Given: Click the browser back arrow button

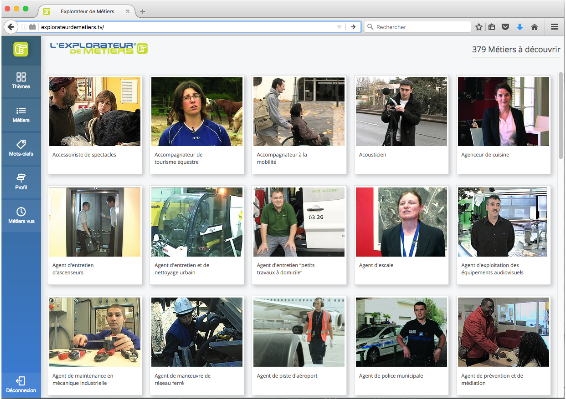Looking at the screenshot, I should click(x=11, y=27).
